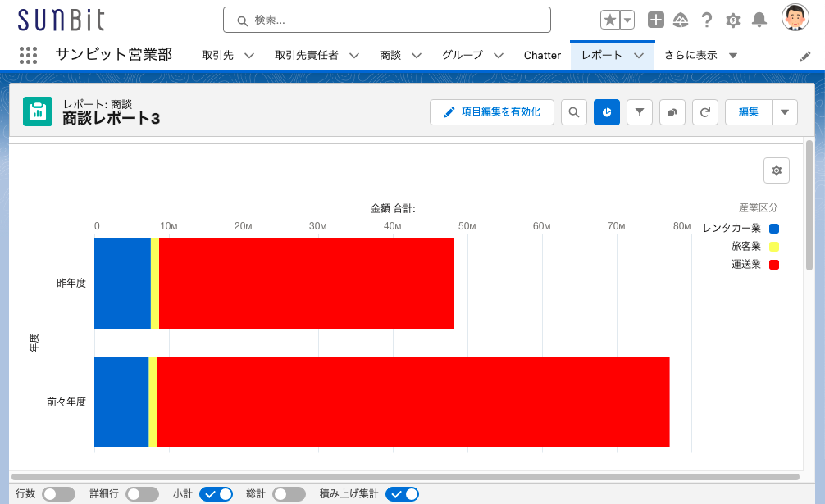This screenshot has width=825, height=504.
Task: Click the red 運送業 legend swatch
Action: point(774,265)
